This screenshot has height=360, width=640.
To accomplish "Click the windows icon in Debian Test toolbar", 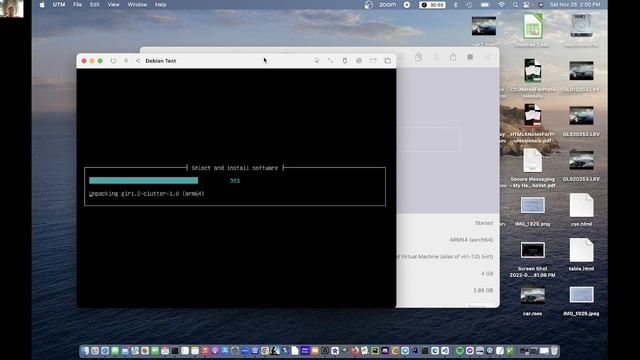I will click(387, 61).
